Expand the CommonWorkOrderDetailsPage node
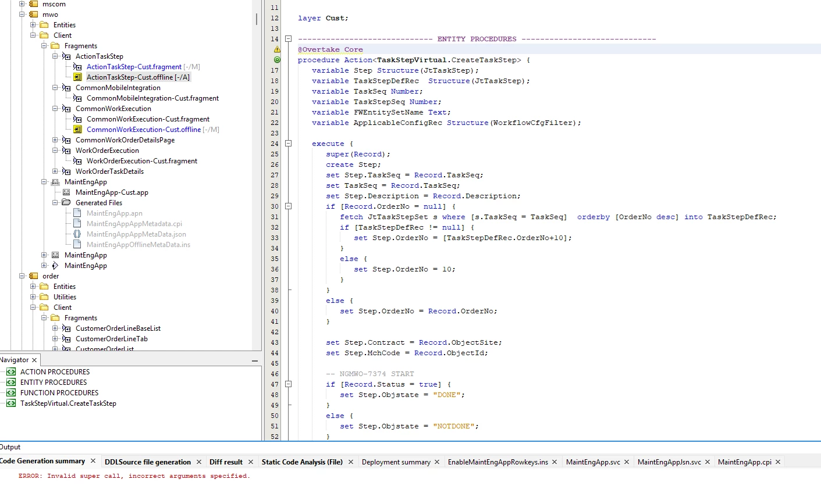821x504 pixels. click(55, 140)
